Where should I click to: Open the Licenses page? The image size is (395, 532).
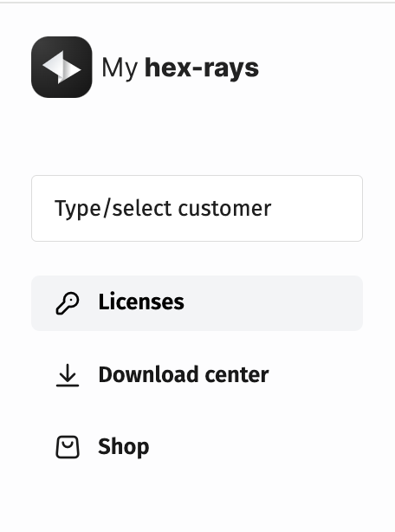pos(197,303)
